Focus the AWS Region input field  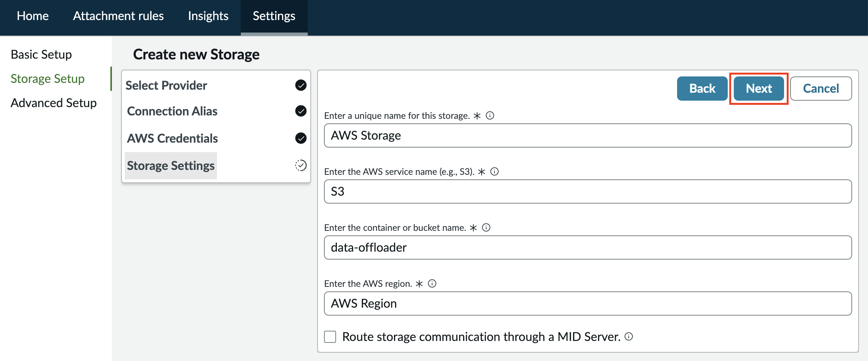588,303
